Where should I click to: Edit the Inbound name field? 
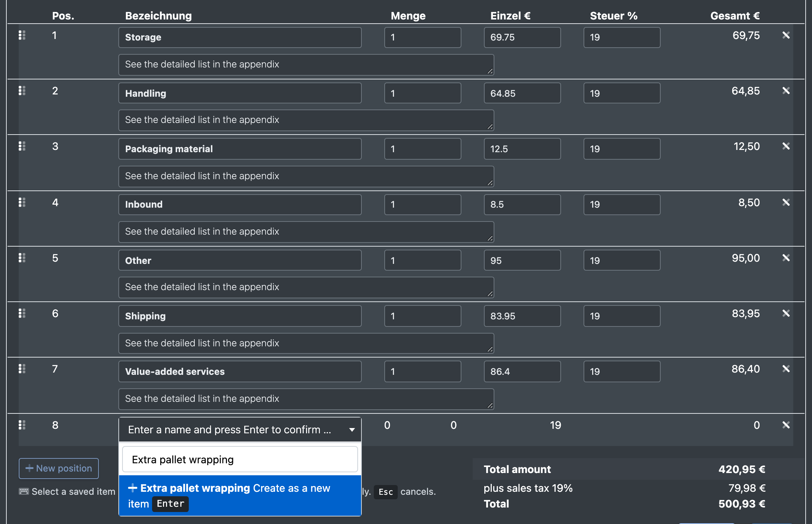tap(240, 205)
